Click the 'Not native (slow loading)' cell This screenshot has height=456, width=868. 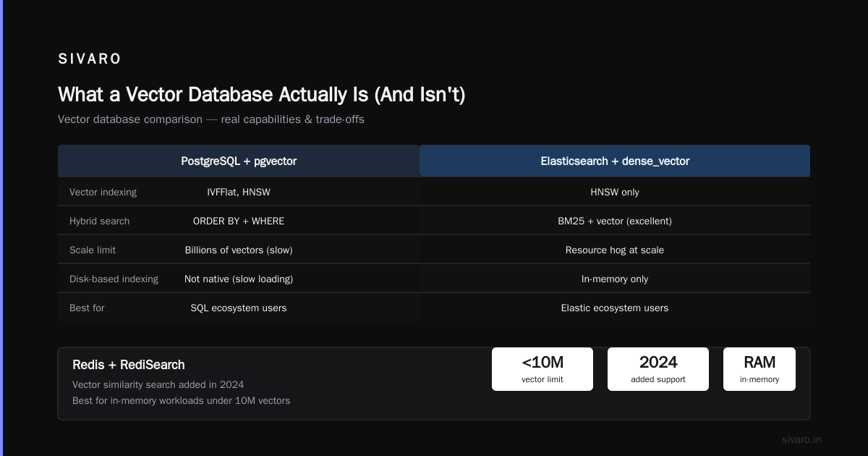tap(239, 279)
